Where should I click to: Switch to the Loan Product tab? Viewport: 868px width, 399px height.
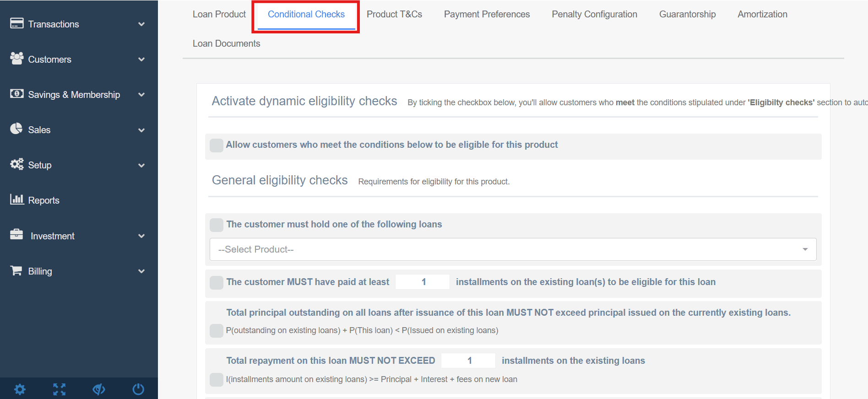point(219,14)
